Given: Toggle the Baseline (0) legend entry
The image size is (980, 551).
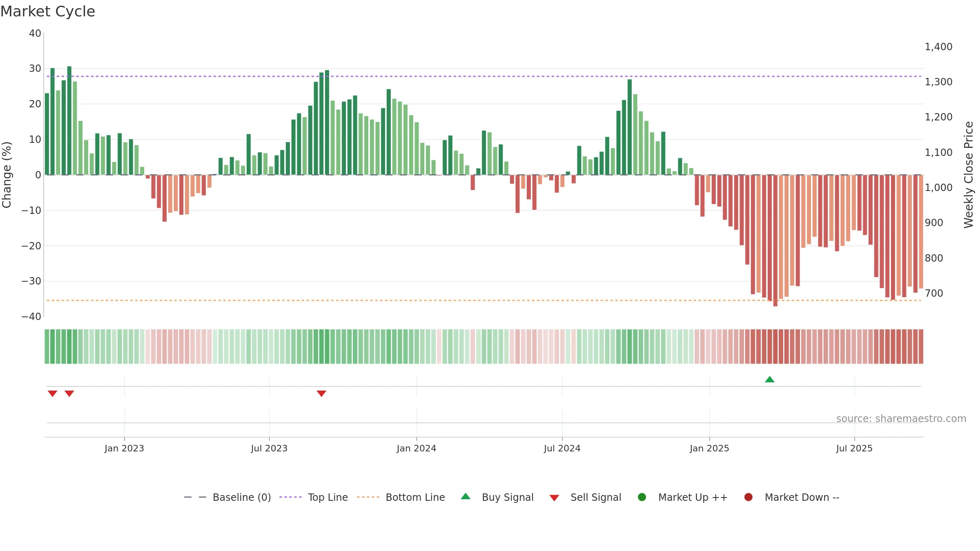Looking at the screenshot, I should tap(227, 497).
